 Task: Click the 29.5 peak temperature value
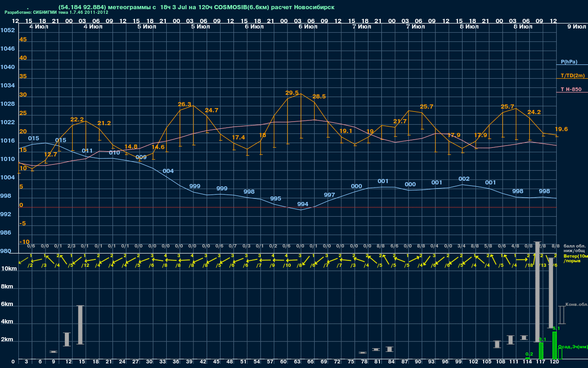click(x=292, y=93)
